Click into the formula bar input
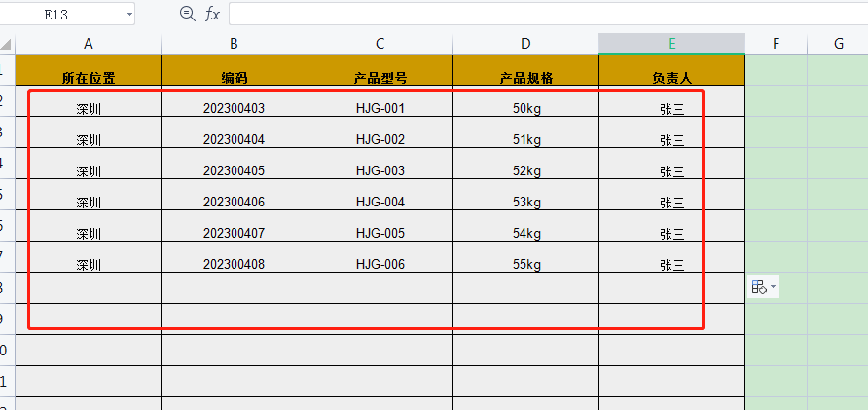 tap(545, 14)
